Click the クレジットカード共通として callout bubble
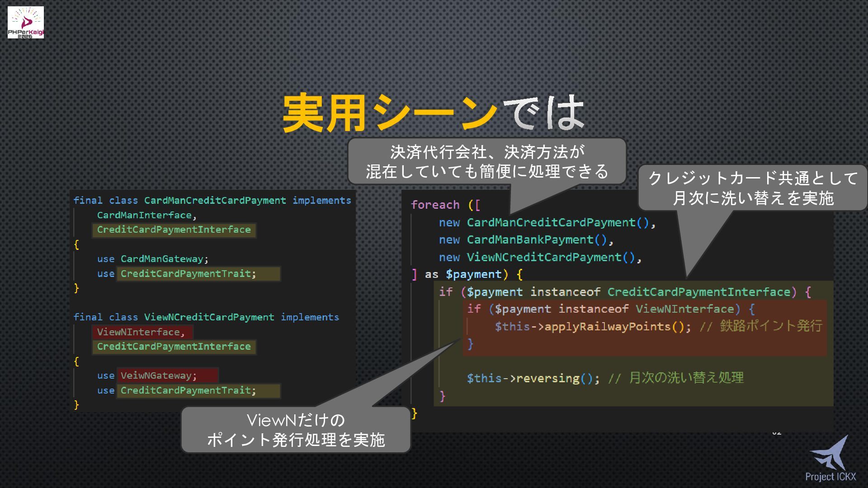 [x=752, y=188]
